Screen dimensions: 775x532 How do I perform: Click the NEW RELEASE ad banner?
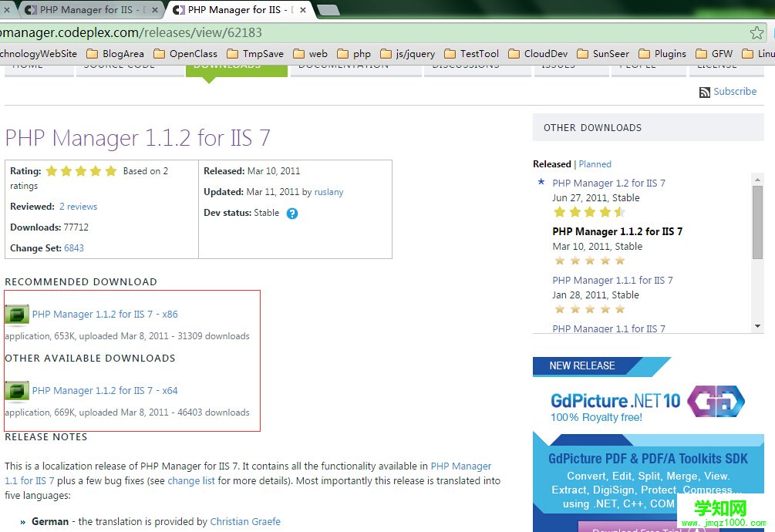pyautogui.click(x=601, y=366)
